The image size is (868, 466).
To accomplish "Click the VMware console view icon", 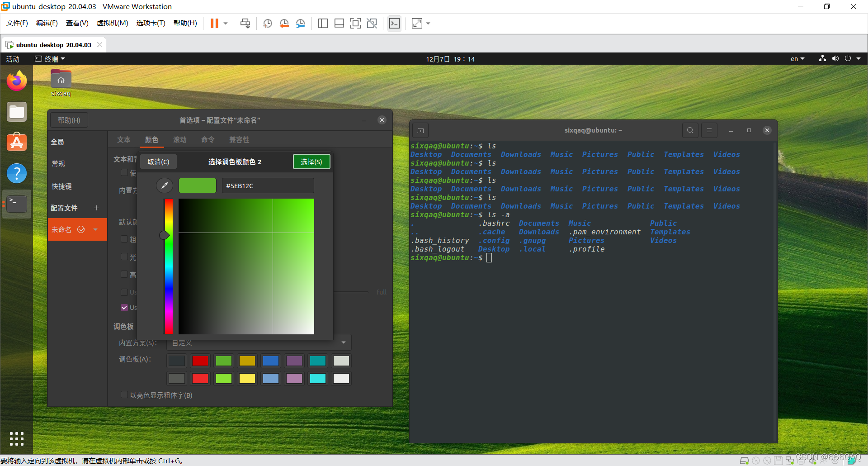I will [x=394, y=24].
